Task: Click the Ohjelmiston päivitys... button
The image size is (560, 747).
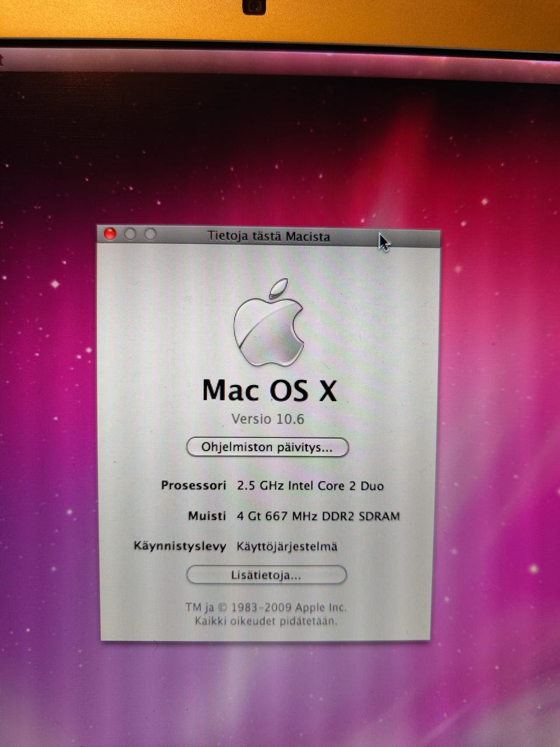Action: [267, 448]
